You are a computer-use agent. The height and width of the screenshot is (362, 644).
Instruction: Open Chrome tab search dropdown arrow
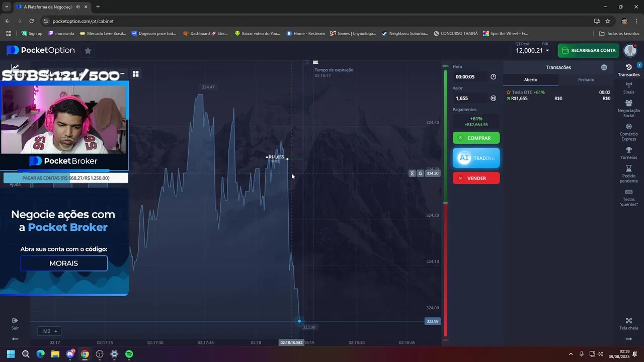(7, 7)
